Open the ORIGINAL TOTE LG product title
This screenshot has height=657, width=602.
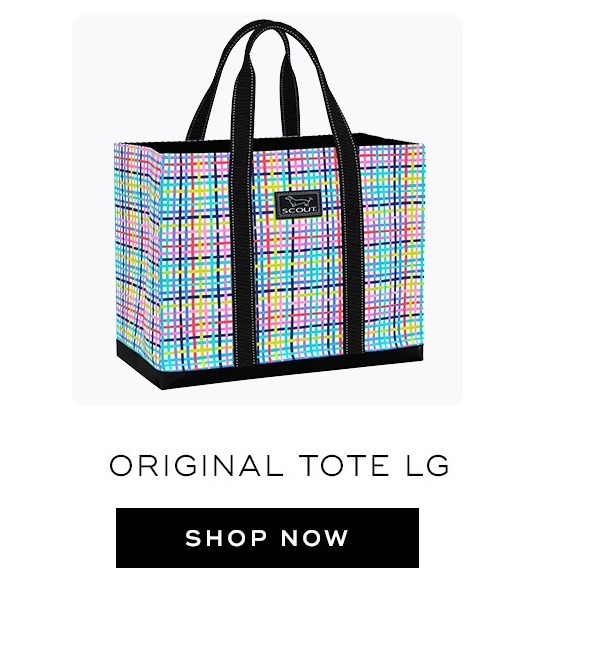(279, 466)
